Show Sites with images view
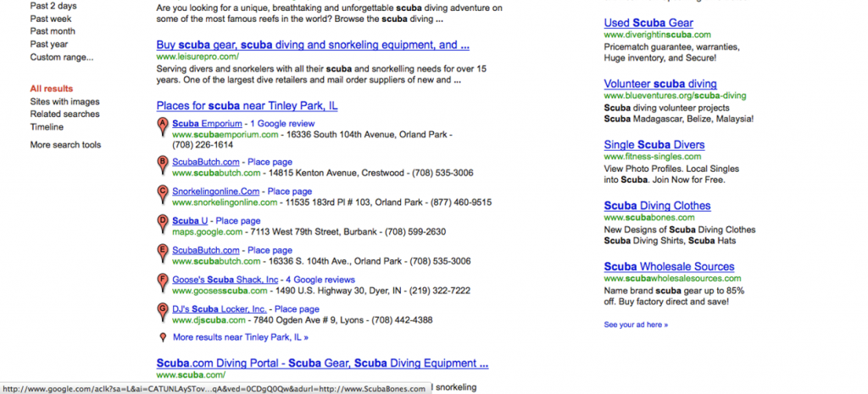868x394 pixels. 64,102
